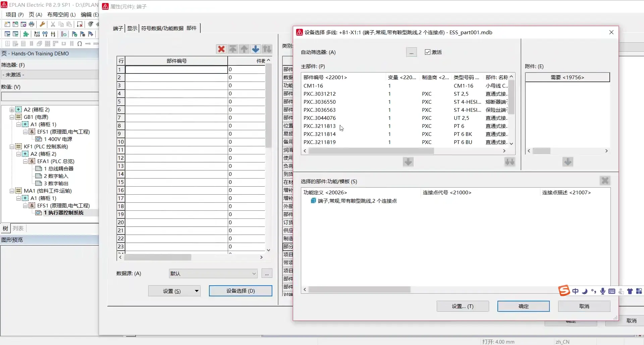
Task: Collapse the EFA1 (PLC 总览) tree node
Action: (x=25, y=161)
